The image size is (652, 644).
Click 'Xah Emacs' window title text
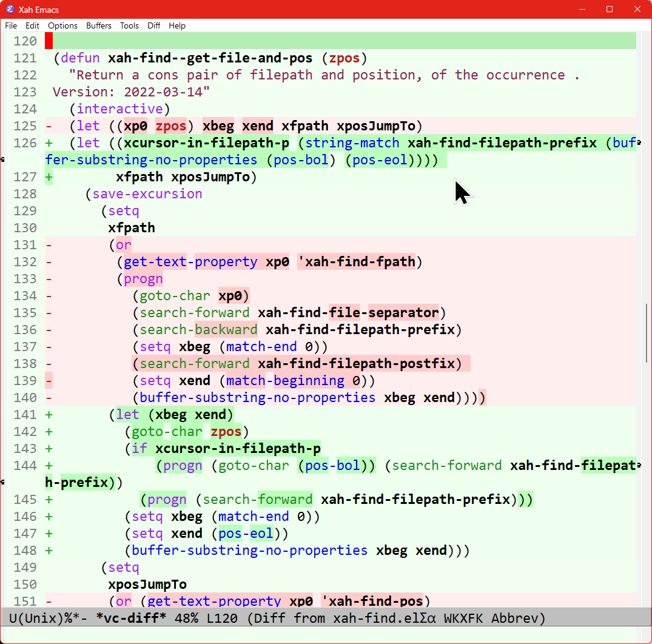click(39, 10)
